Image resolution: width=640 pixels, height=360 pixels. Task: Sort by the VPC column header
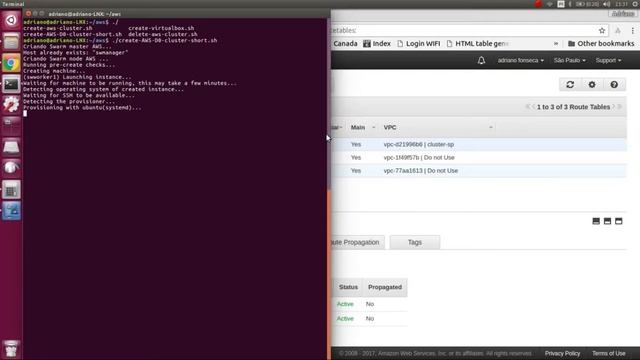point(438,127)
